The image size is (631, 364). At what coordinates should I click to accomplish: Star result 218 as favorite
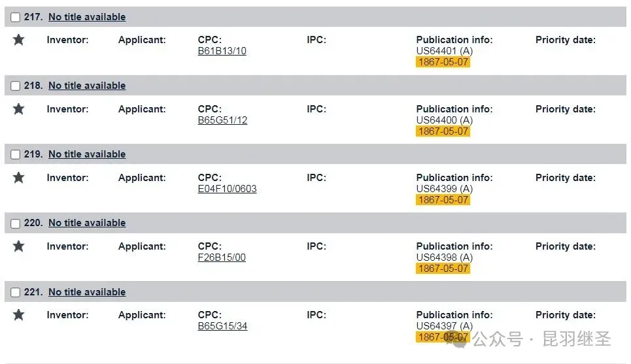tap(18, 109)
